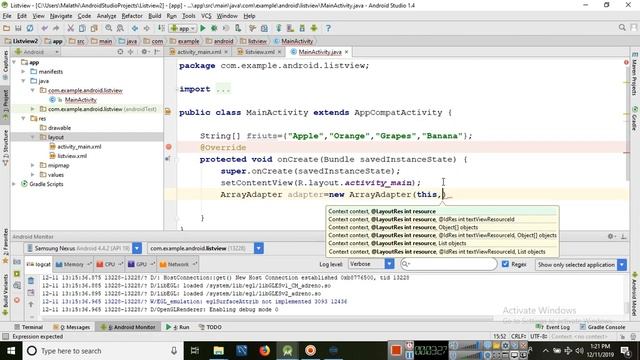Screen dimensions: 640x360
Task: Click the Search Everywhere magnifier icon
Action: pyautogui.click(x=622, y=27)
